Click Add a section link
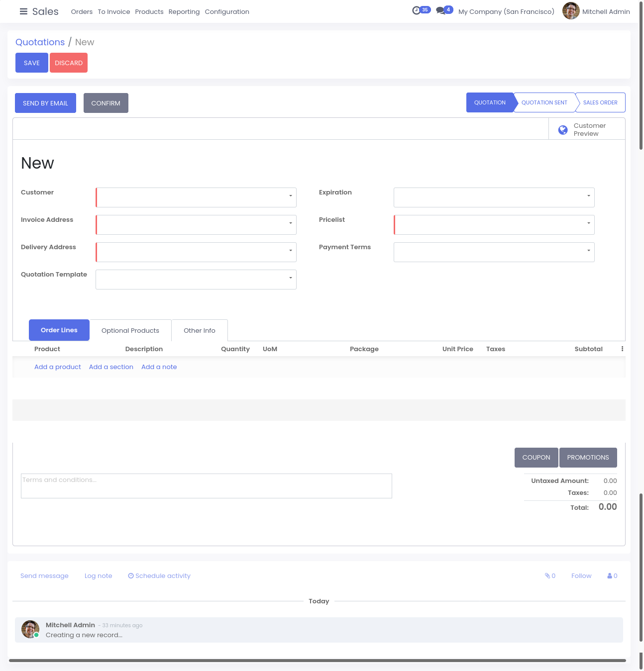The image size is (644, 671). point(111,367)
